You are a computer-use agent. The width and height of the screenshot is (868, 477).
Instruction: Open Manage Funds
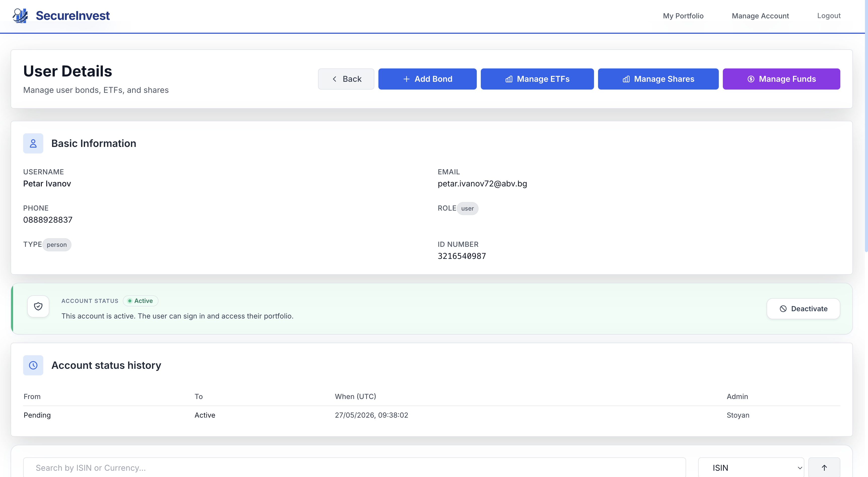[x=781, y=79]
